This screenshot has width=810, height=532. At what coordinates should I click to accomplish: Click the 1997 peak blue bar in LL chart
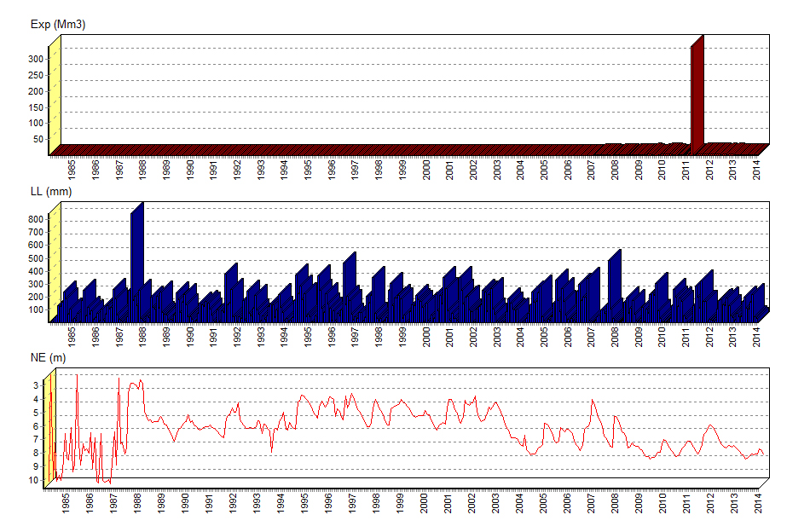349,287
